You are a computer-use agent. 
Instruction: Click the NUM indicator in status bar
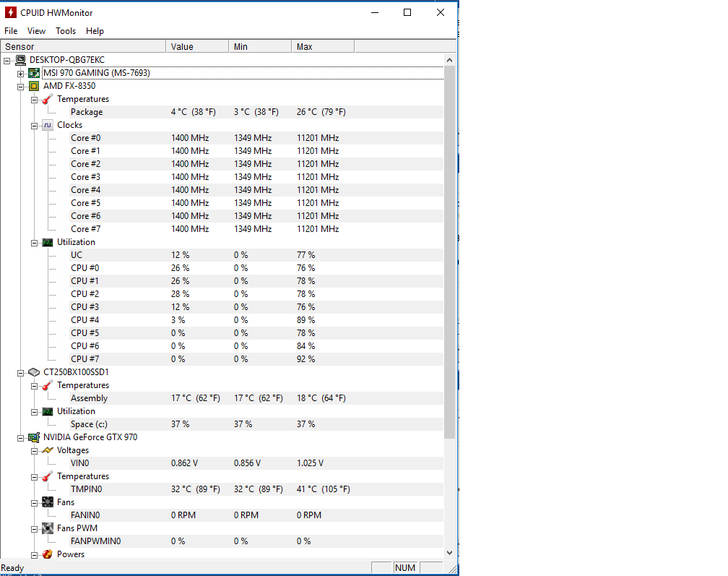coord(405,567)
